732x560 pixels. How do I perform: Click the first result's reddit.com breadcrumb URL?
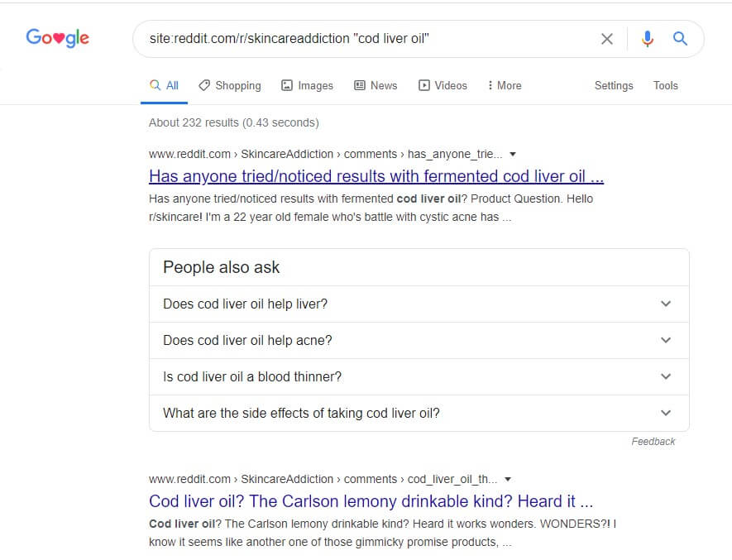point(325,154)
